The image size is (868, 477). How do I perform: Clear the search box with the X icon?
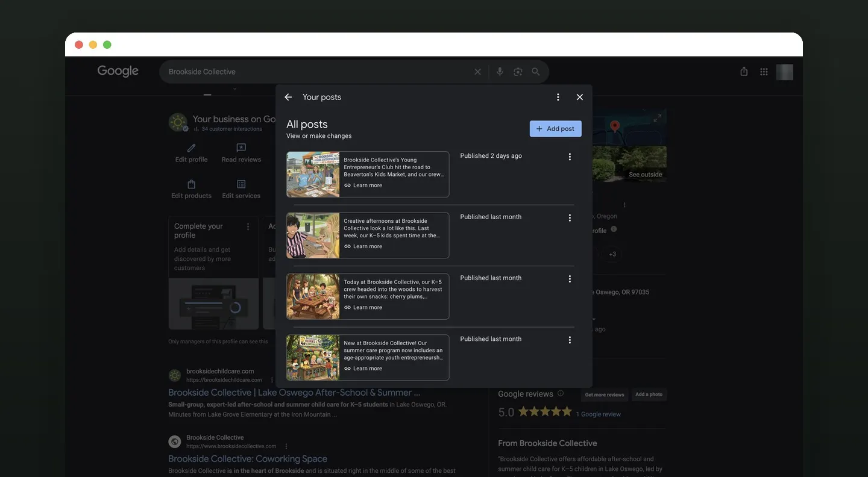click(x=477, y=72)
